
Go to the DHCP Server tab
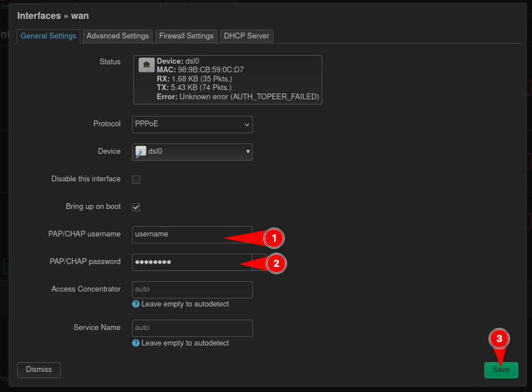[x=246, y=36]
